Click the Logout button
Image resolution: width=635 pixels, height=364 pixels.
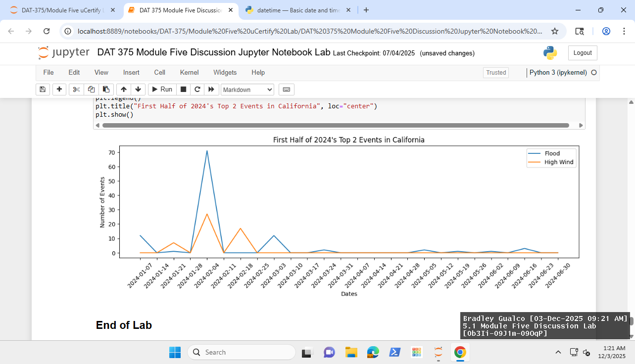583,53
